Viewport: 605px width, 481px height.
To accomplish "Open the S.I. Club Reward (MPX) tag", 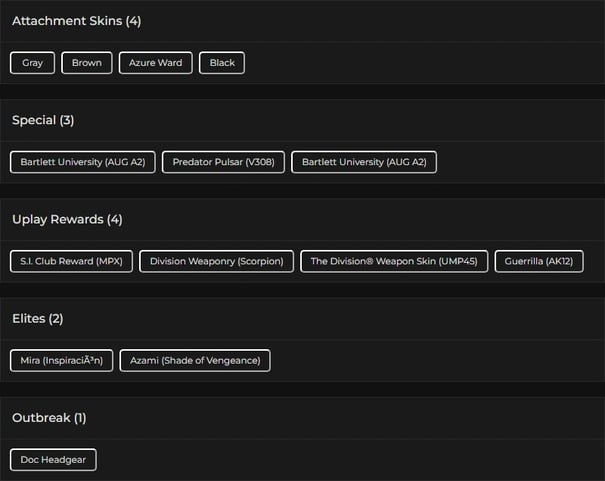I will click(70, 261).
